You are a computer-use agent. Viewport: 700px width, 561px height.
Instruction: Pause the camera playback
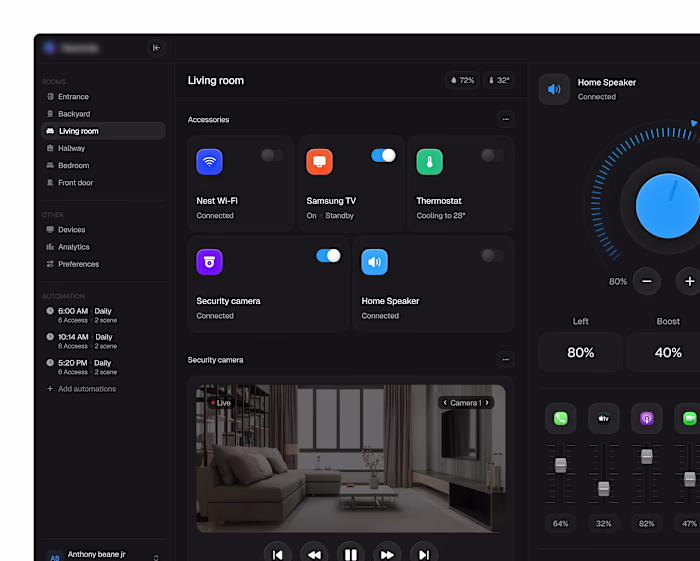pos(351,554)
